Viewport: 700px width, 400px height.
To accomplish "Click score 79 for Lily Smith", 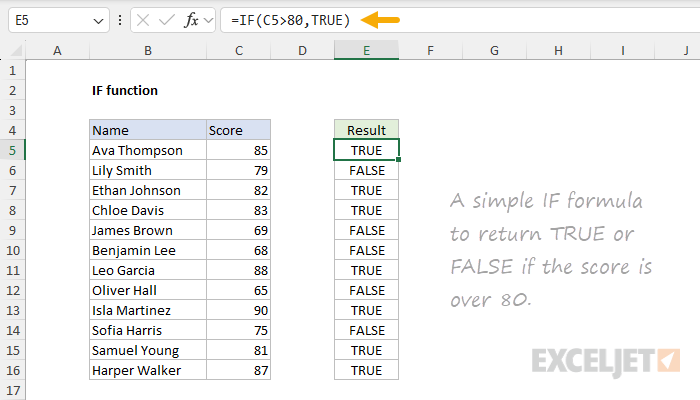I will [x=239, y=171].
